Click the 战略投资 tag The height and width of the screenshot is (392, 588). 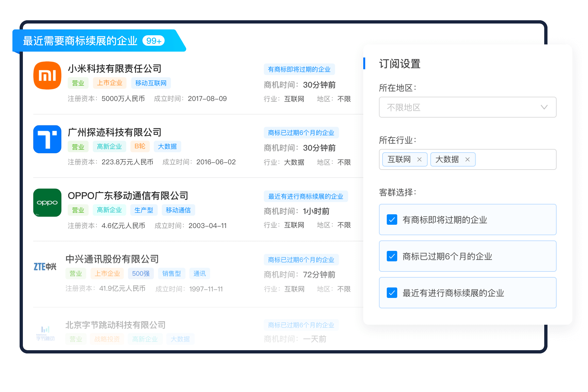[x=107, y=339]
